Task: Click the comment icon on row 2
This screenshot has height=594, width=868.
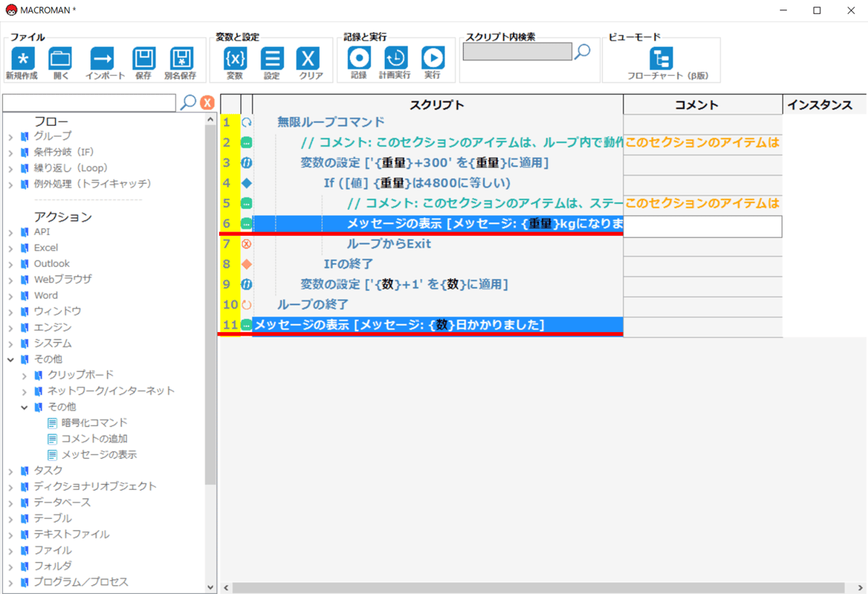Action: click(x=246, y=143)
